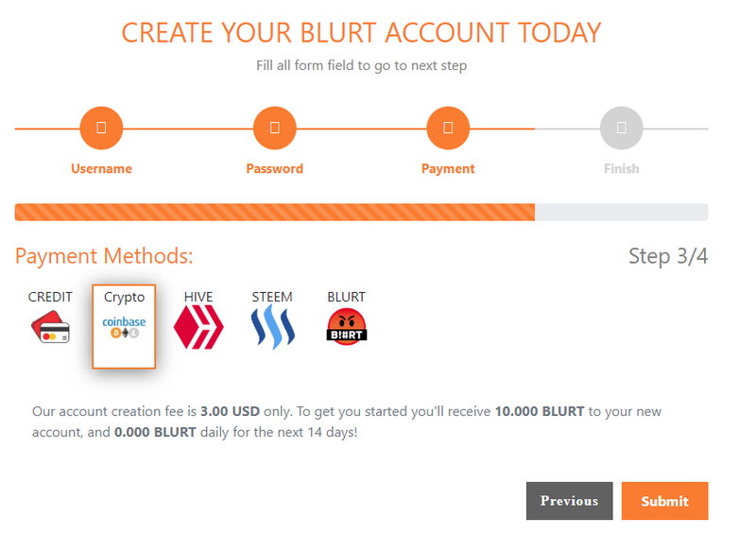This screenshot has width=756, height=551.
Task: Click the CREDIT payment method label
Action: 50,297
